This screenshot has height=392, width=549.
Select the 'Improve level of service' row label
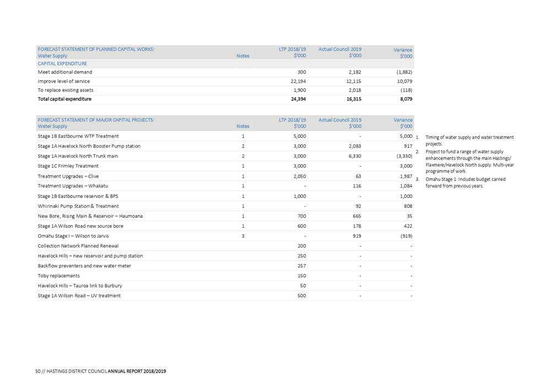point(64,81)
